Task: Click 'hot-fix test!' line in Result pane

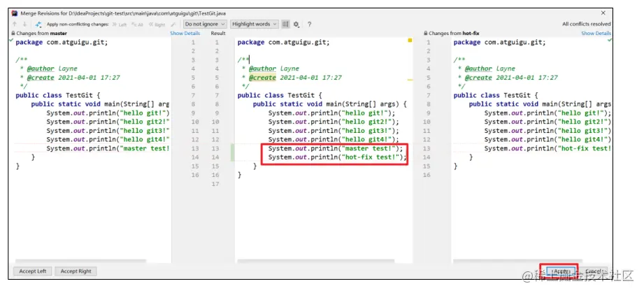Action: (x=337, y=157)
